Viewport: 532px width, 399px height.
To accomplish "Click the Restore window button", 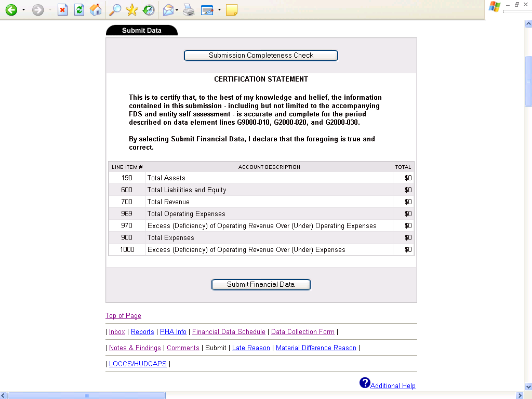I will click(517, 4).
